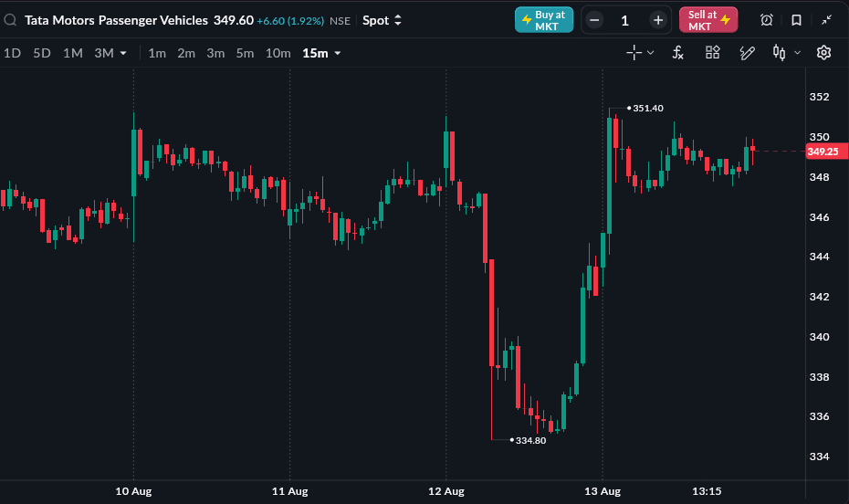Click the 349.60 last price value
The image size is (849, 504).
(234, 21)
